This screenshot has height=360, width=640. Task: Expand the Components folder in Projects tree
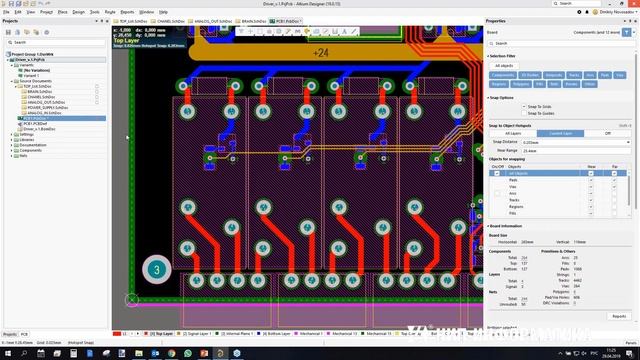(x=12, y=150)
